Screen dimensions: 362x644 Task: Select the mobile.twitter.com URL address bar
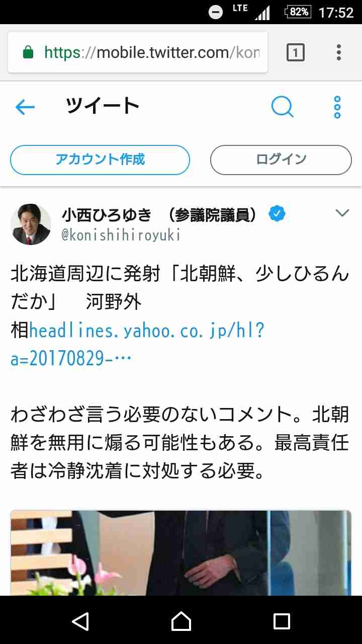pyautogui.click(x=138, y=52)
